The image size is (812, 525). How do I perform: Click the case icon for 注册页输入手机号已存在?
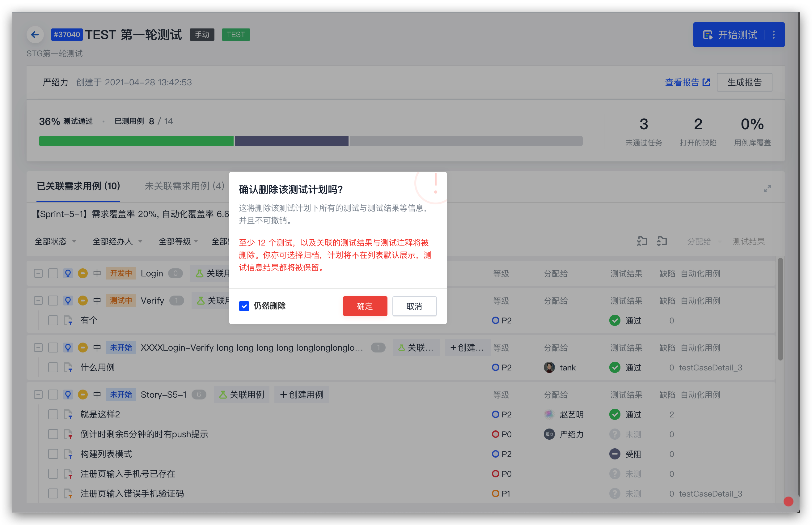[x=68, y=474]
